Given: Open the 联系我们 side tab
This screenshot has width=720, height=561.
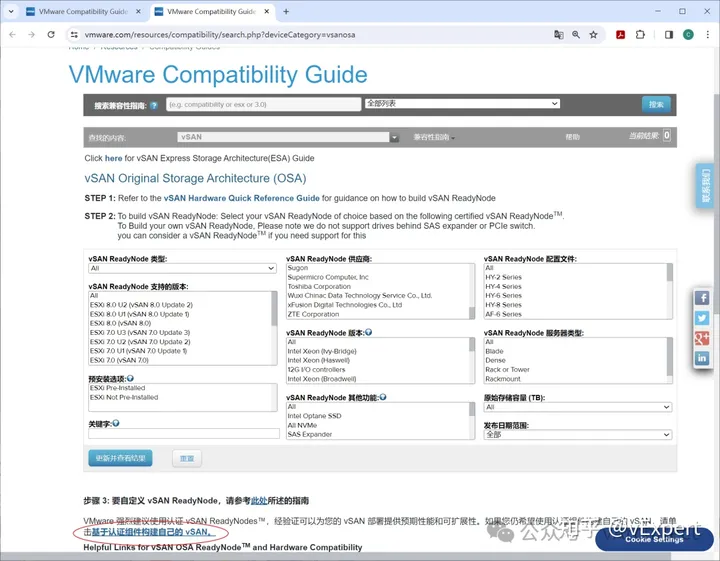Looking at the screenshot, I should click(705, 185).
